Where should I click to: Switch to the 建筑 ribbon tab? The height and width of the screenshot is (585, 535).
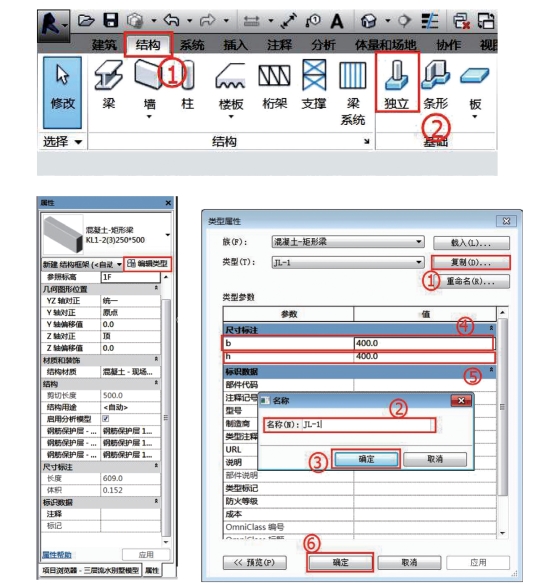pos(104,45)
